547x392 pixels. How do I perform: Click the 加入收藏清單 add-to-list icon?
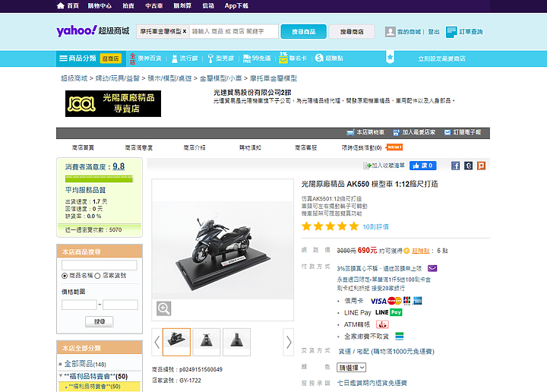368,166
